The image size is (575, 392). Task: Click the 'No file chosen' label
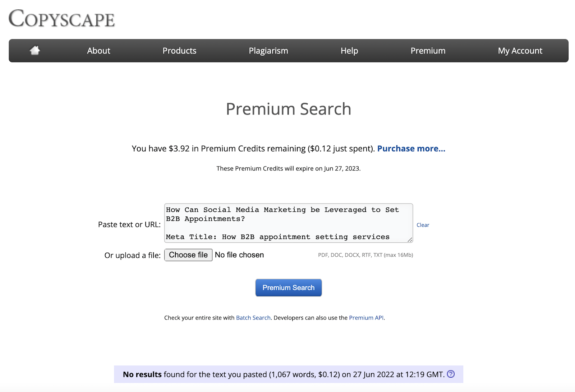239,255
